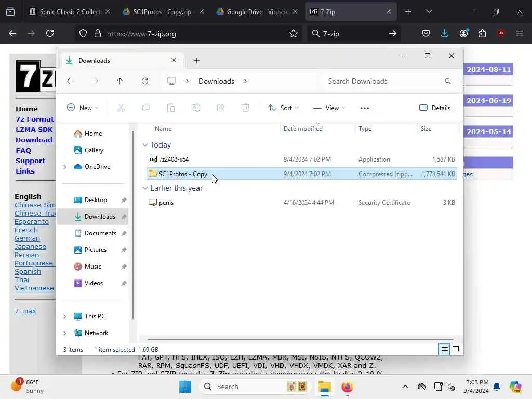Toggle the Details pane
This screenshot has width=532, height=399.
click(x=435, y=108)
